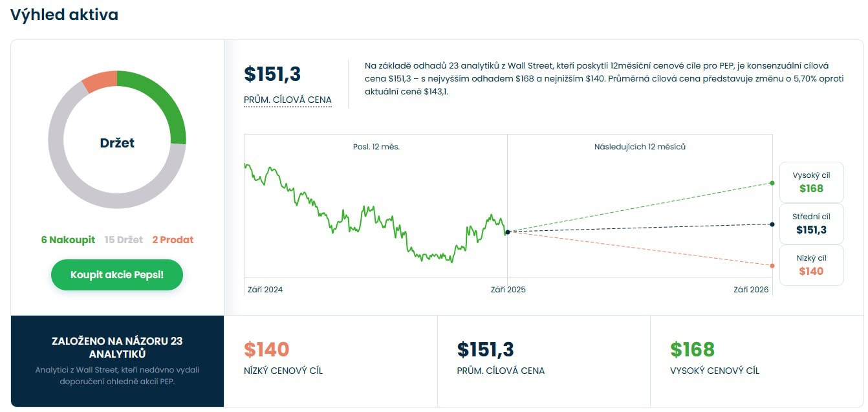Click the underlined "PRŮM. CÍLOVÁ CENA" label
The width and height of the screenshot is (868, 412).
287,100
